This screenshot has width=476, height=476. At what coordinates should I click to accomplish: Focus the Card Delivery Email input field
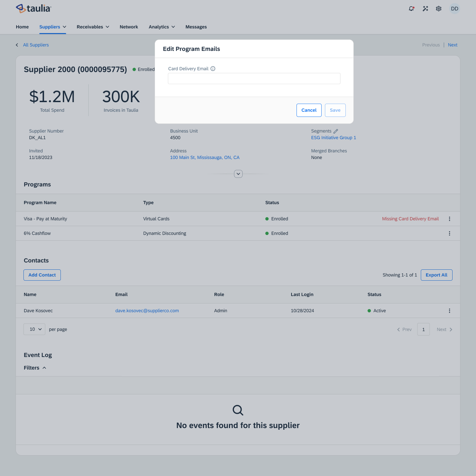coord(254,79)
